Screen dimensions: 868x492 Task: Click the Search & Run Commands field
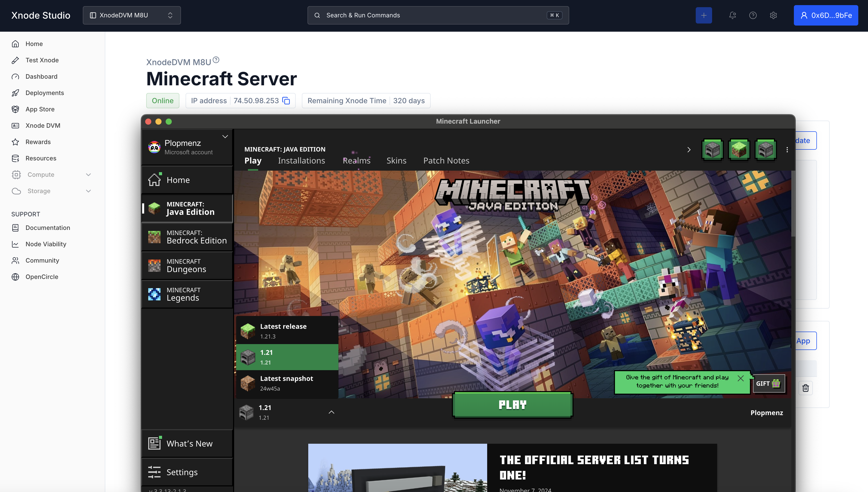pyautogui.click(x=438, y=15)
